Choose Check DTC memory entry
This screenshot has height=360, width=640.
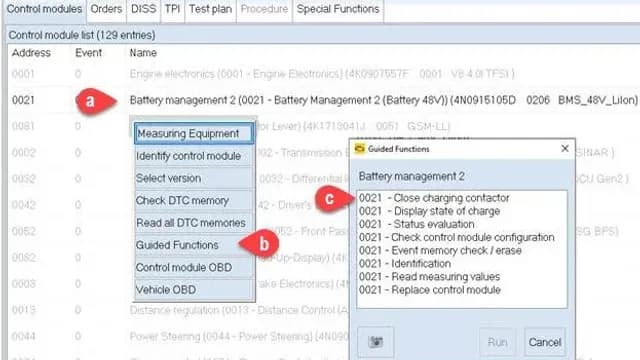click(x=193, y=200)
